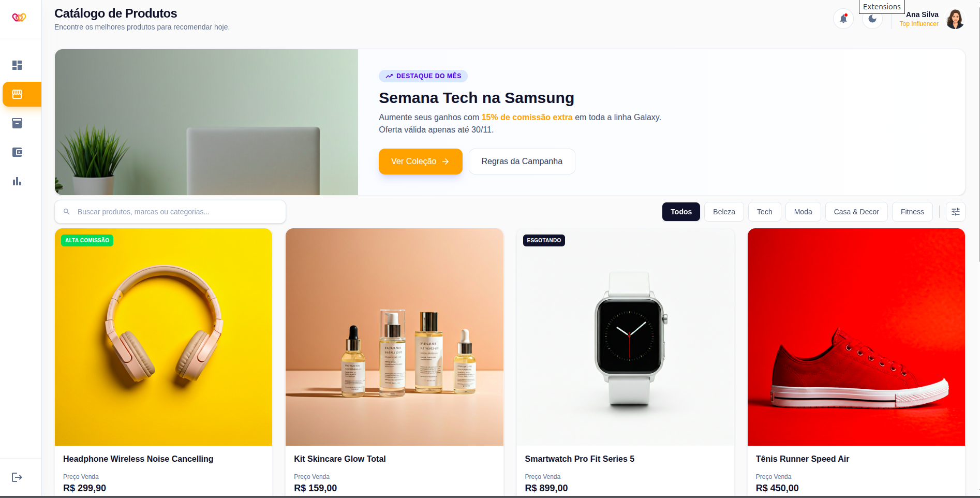Open advanced filters sliders icon
Viewport: 980px width, 498px height.
956,212
